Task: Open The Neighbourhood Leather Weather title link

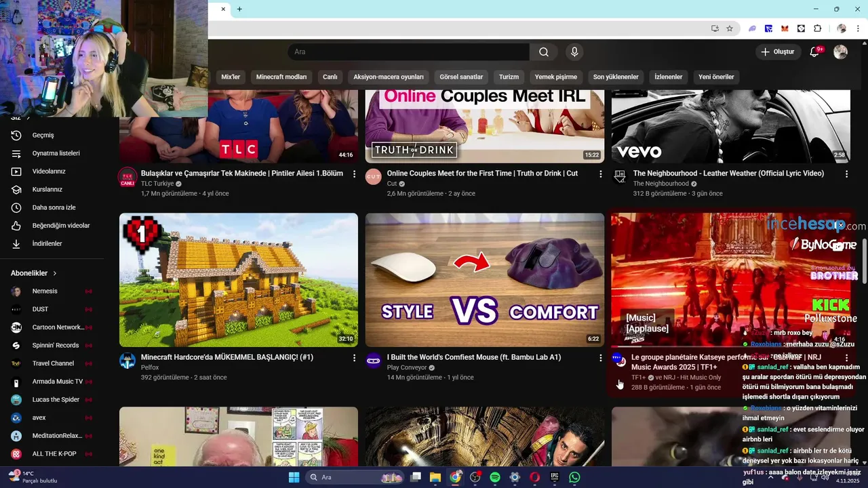Action: tap(728, 174)
